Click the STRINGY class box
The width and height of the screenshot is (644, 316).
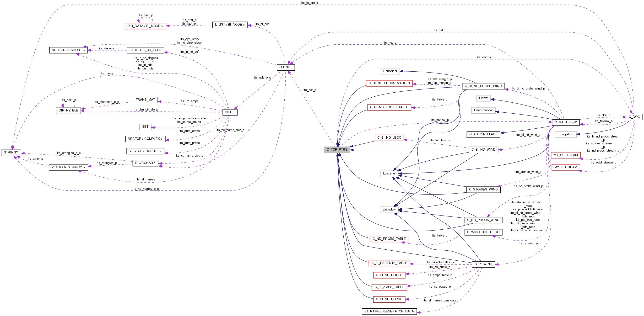(11, 153)
